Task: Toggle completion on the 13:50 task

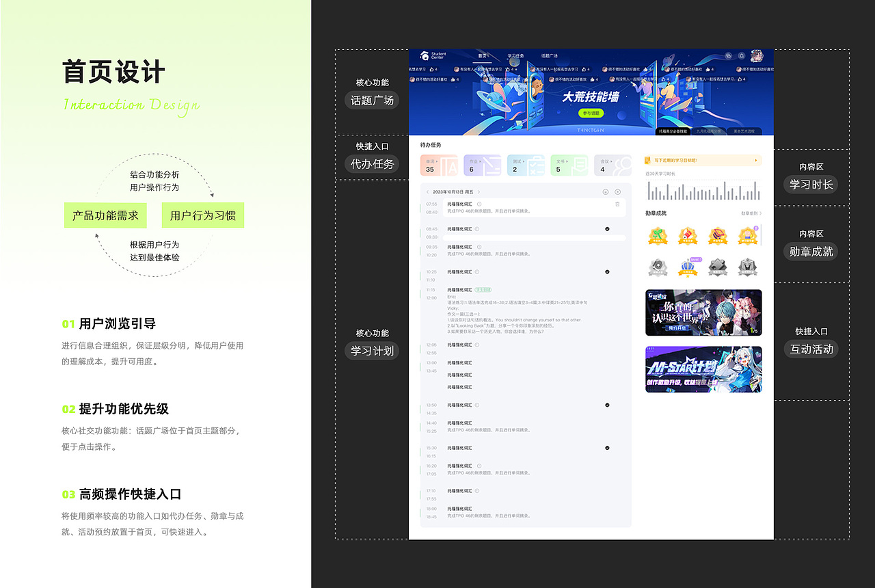Action: tap(607, 404)
